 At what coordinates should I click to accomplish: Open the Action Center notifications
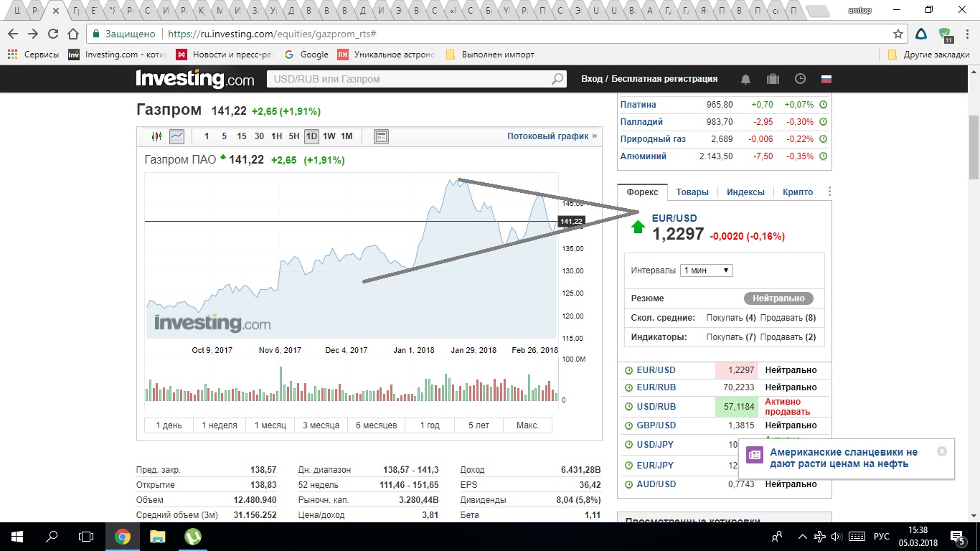coord(957,536)
